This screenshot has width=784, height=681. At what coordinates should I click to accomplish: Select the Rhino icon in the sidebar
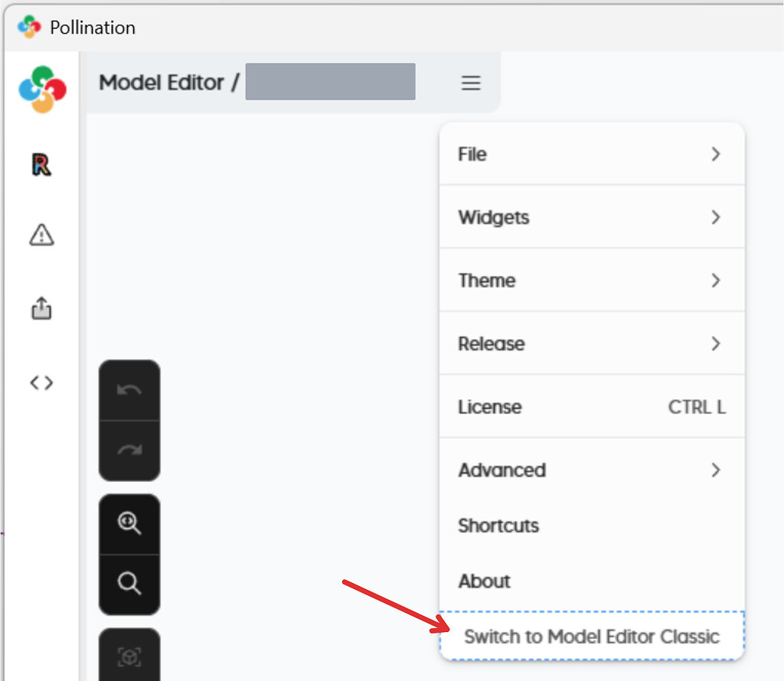(41, 163)
